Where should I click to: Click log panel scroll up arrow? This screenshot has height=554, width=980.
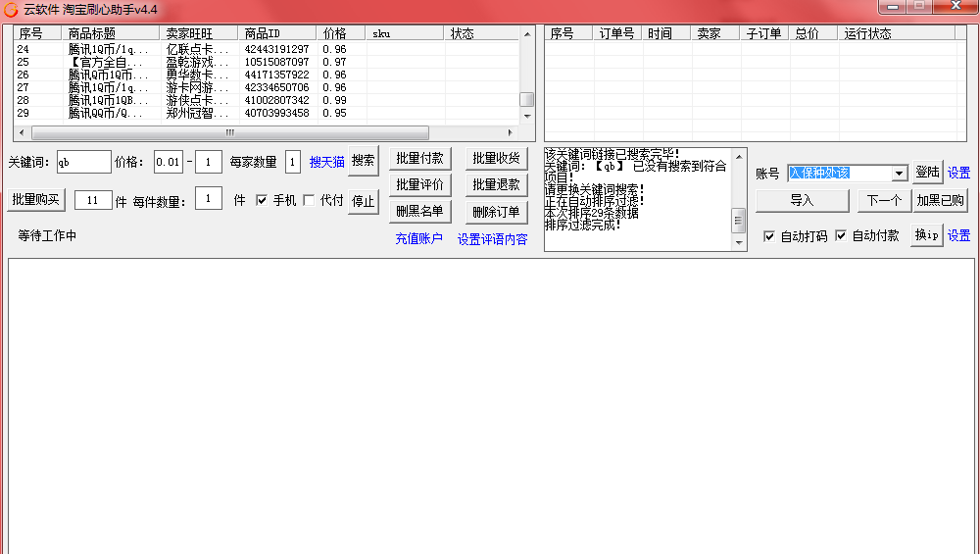[739, 156]
